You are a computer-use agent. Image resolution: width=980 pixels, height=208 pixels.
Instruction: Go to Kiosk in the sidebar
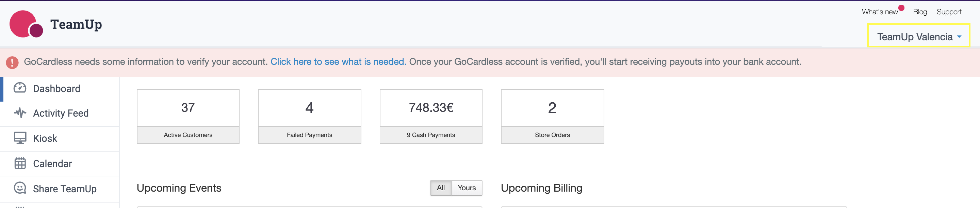click(45, 138)
